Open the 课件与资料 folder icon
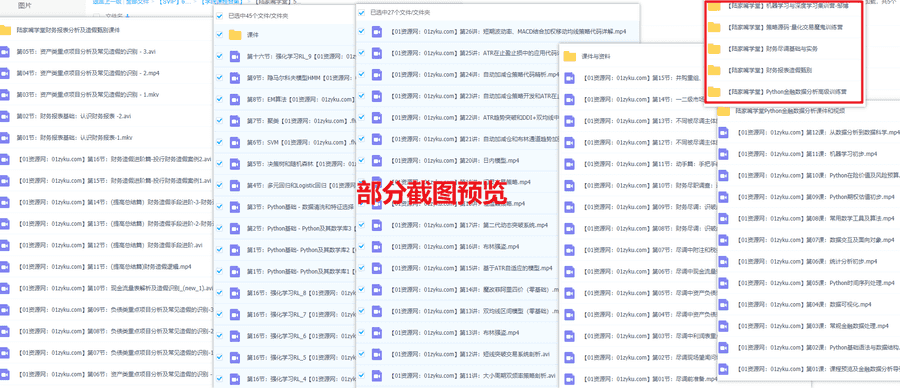Screen dimensions: 900x388 [569, 56]
